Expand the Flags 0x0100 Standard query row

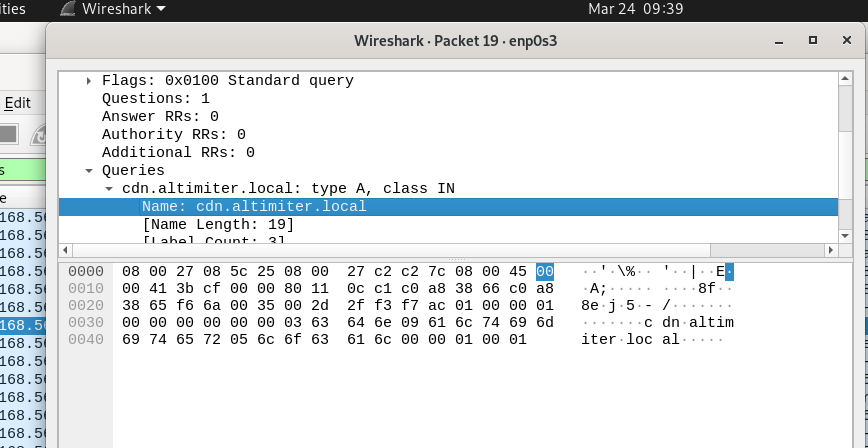point(89,81)
